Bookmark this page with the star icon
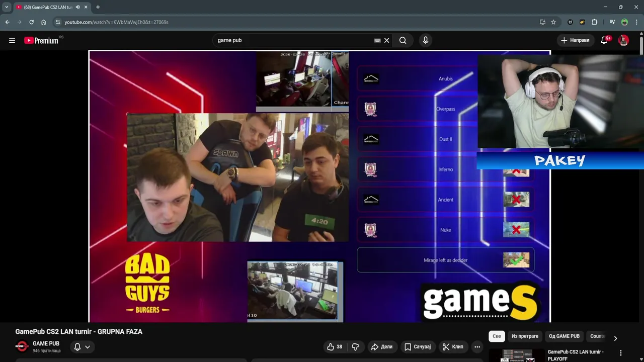Image resolution: width=644 pixels, height=362 pixels. (x=553, y=22)
